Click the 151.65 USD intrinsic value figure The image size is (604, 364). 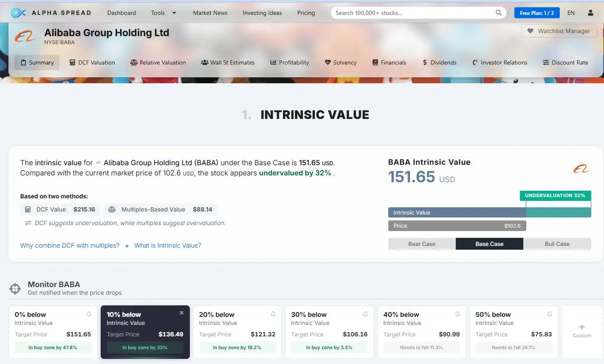(x=421, y=177)
